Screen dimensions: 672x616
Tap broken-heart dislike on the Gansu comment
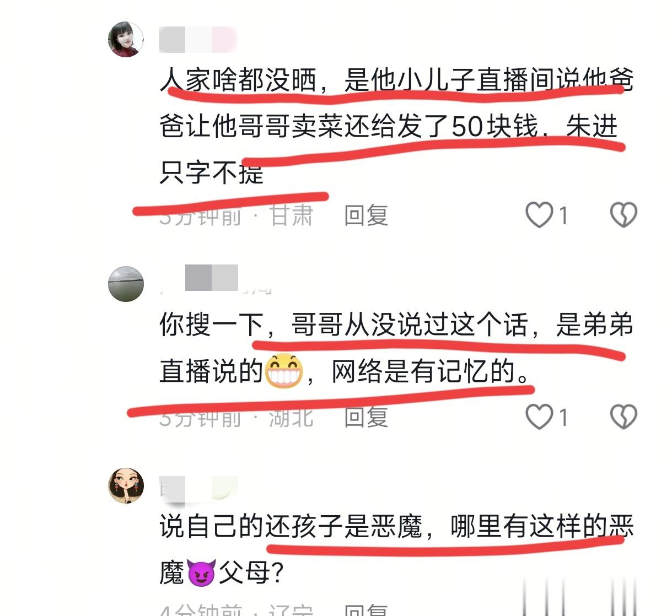623,214
